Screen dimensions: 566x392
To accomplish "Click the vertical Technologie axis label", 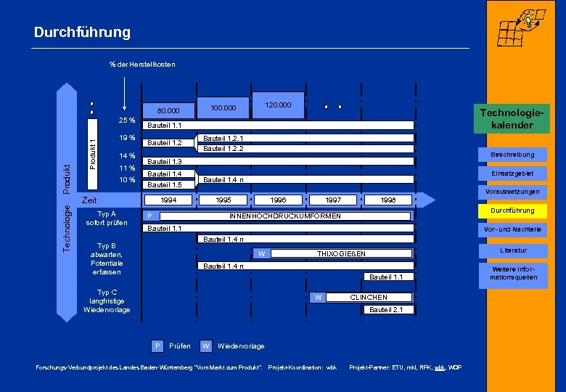I will 67,229.
